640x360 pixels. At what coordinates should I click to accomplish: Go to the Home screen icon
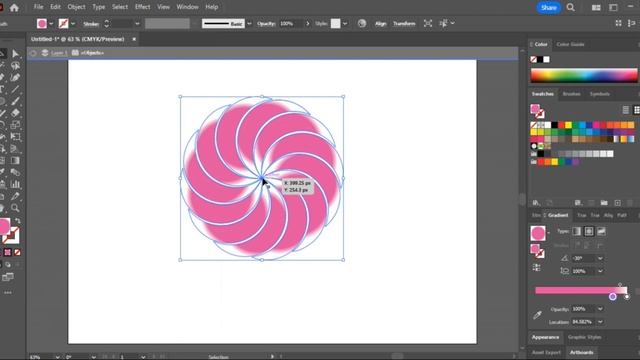(14, 7)
